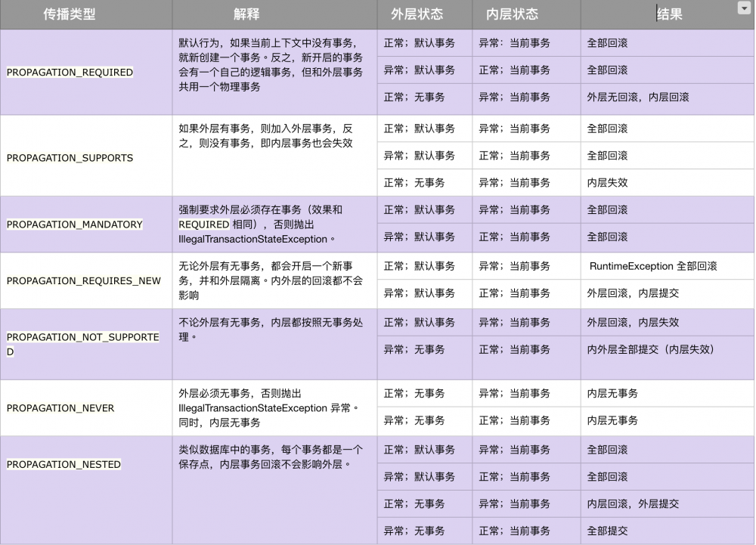This screenshot has width=756, height=545.
Task: Click the PROPAGATION_REQUIRES_NEW cell
Action: click(x=86, y=280)
